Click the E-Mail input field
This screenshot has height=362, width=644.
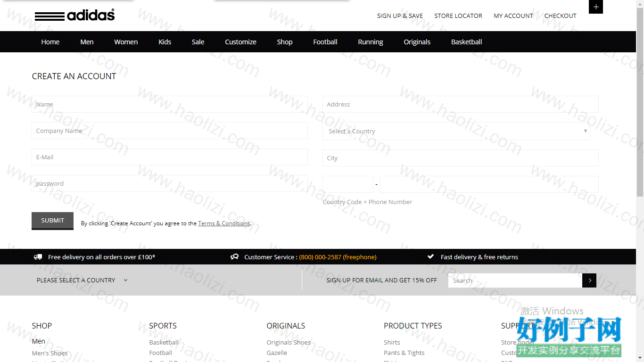tap(170, 157)
